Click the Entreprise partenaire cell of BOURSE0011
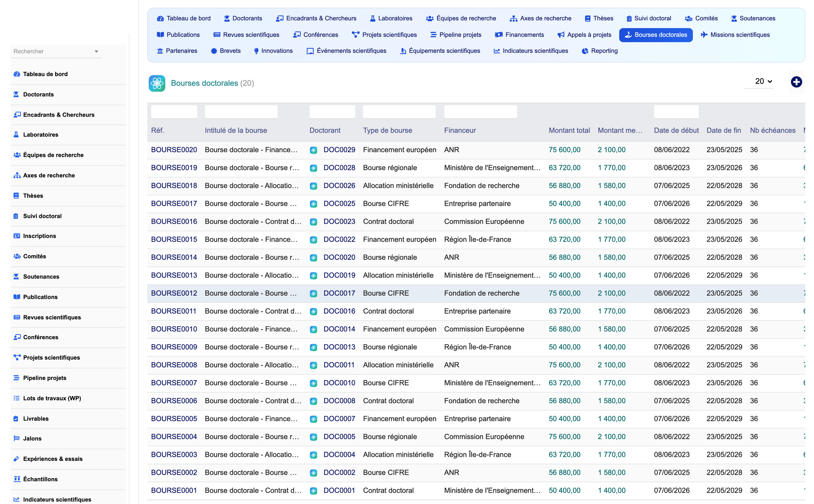The height and width of the screenshot is (504, 814). point(477,311)
